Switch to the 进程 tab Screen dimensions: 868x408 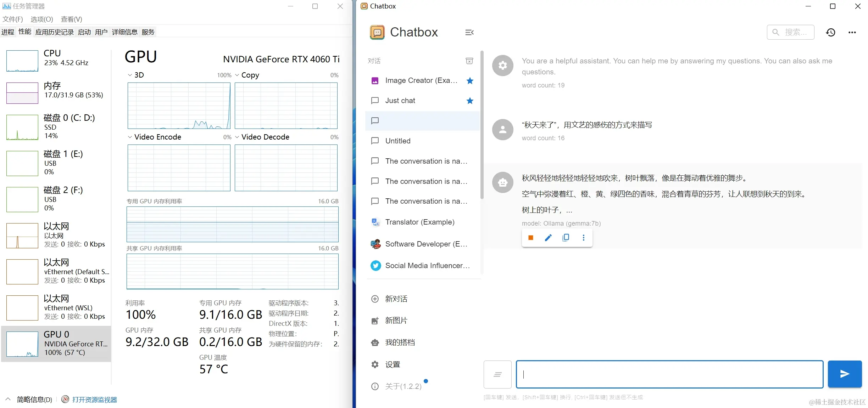click(x=8, y=32)
